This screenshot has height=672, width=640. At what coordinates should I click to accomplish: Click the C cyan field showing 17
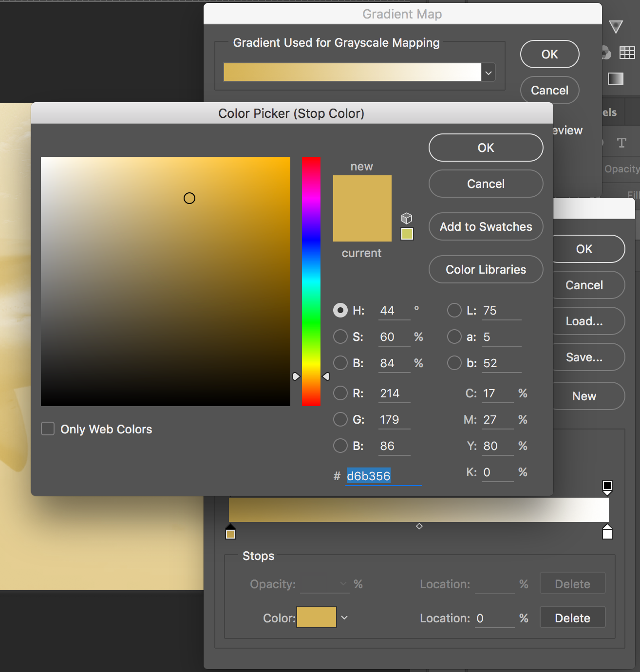click(x=498, y=393)
